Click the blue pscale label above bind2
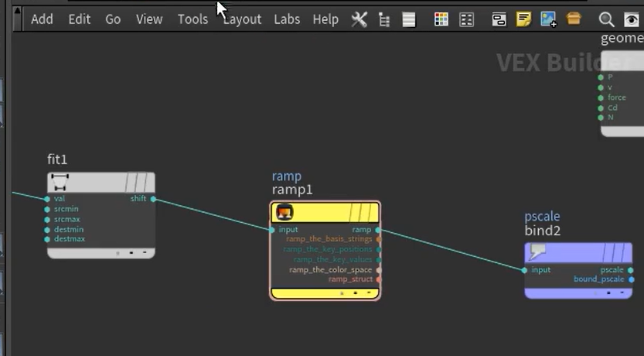644x356 pixels. (x=542, y=217)
